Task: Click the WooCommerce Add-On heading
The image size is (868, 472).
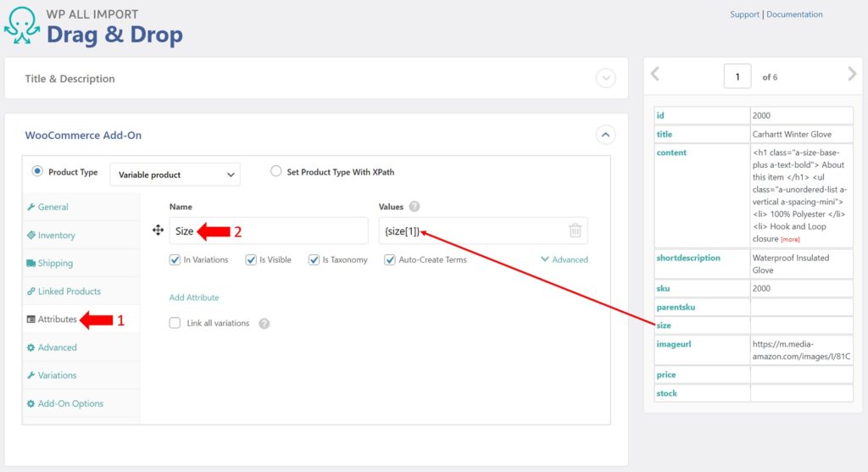Action: (x=83, y=135)
